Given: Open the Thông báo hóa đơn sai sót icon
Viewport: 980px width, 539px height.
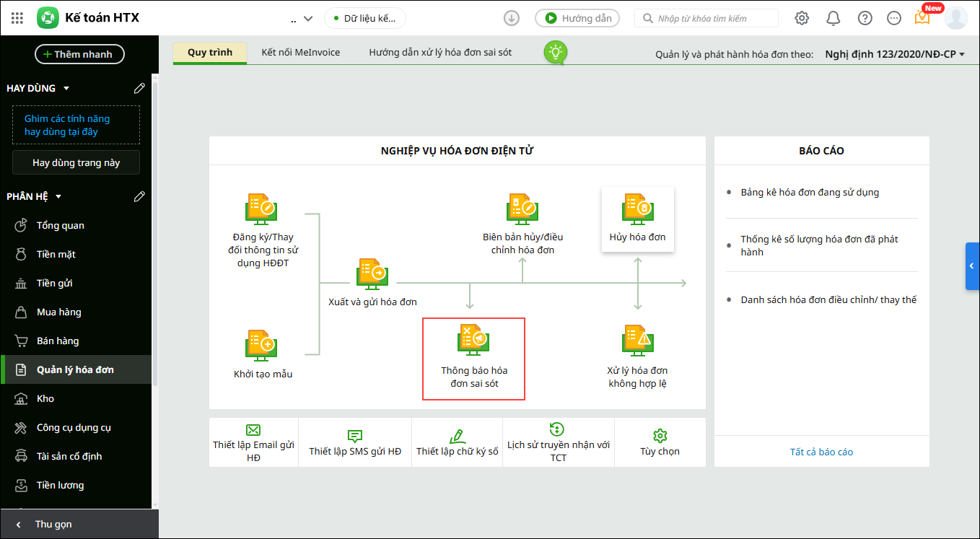Looking at the screenshot, I should [473, 339].
